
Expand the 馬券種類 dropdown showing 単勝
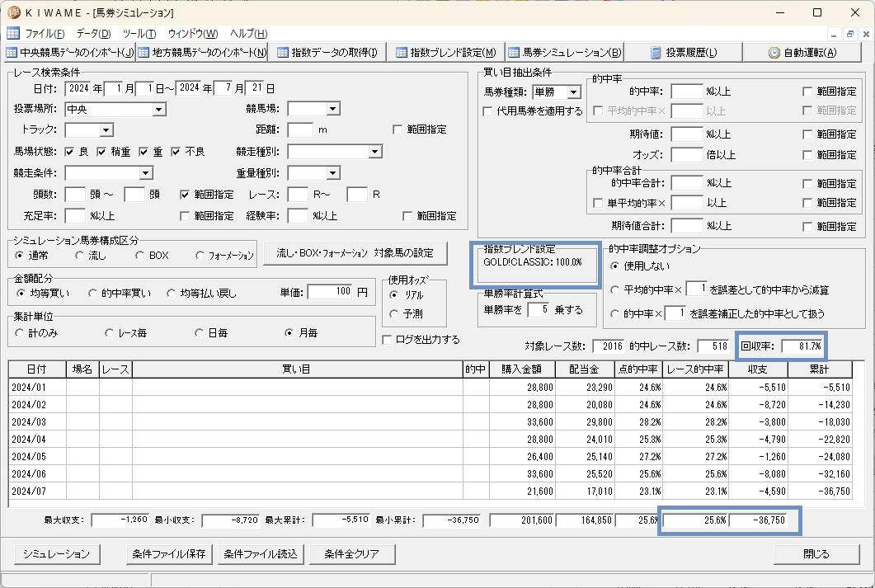pos(574,92)
